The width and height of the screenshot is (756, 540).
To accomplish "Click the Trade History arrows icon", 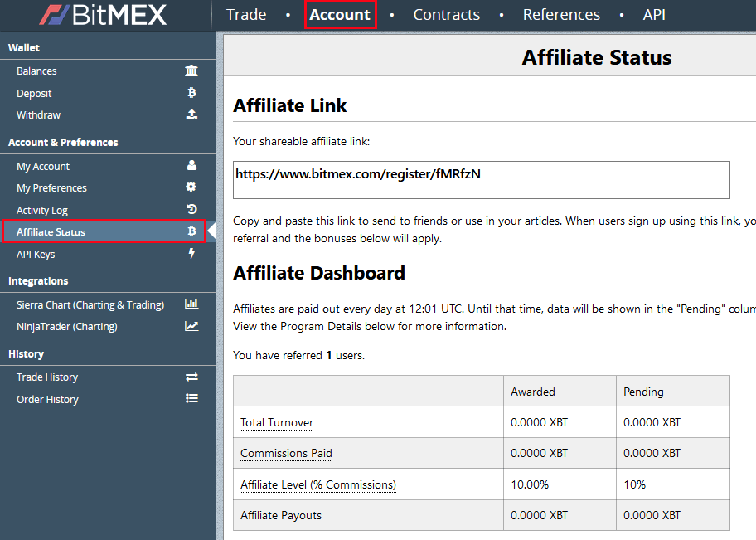I will tap(191, 377).
